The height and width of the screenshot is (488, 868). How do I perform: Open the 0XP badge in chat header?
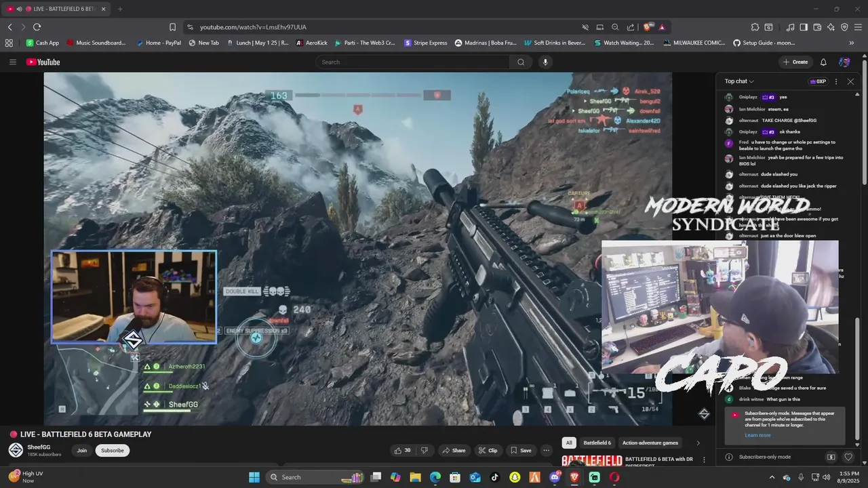pos(818,81)
